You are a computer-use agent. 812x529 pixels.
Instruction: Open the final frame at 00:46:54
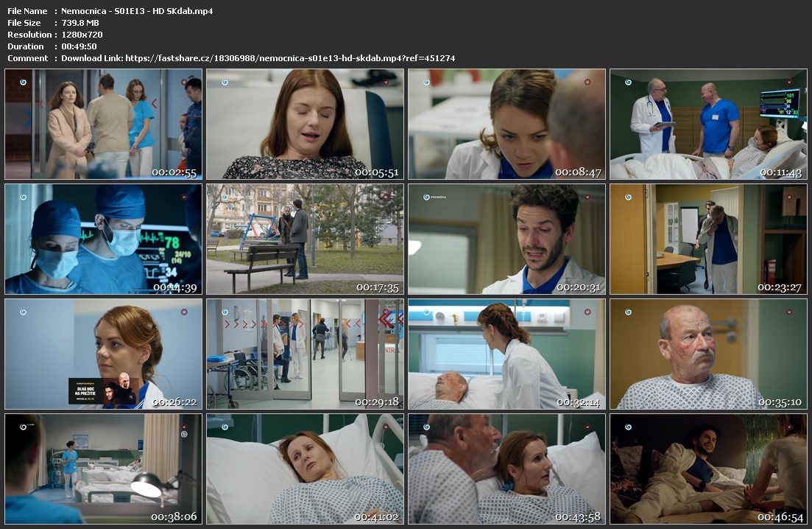[x=708, y=469]
